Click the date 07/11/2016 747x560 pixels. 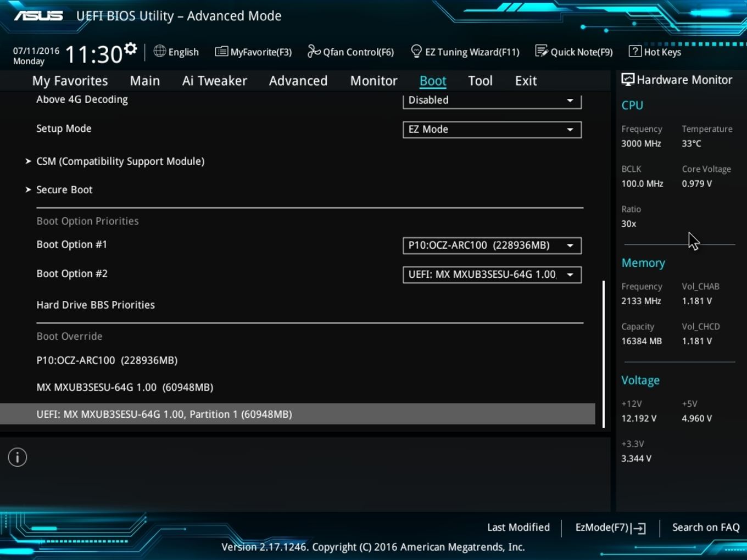[36, 51]
